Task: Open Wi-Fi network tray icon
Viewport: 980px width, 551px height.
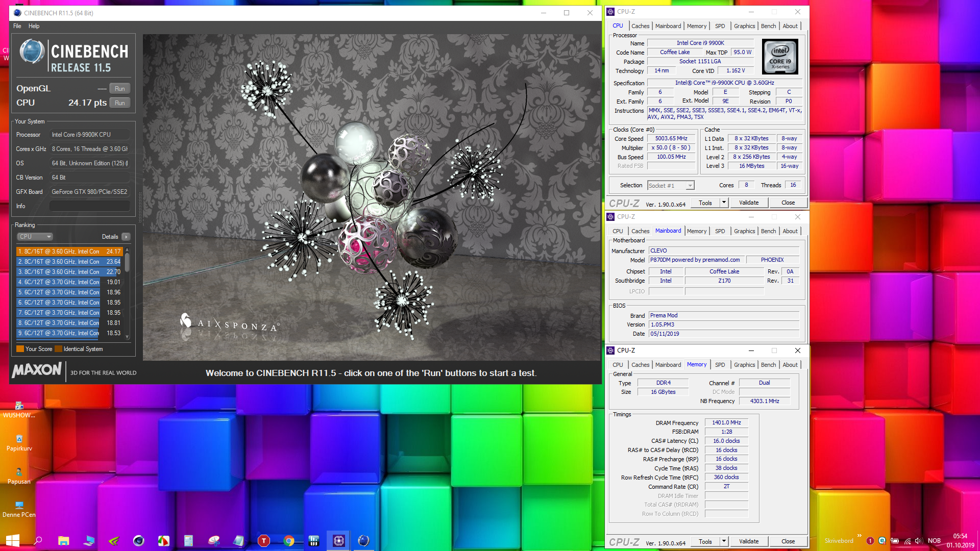Action: [x=908, y=541]
